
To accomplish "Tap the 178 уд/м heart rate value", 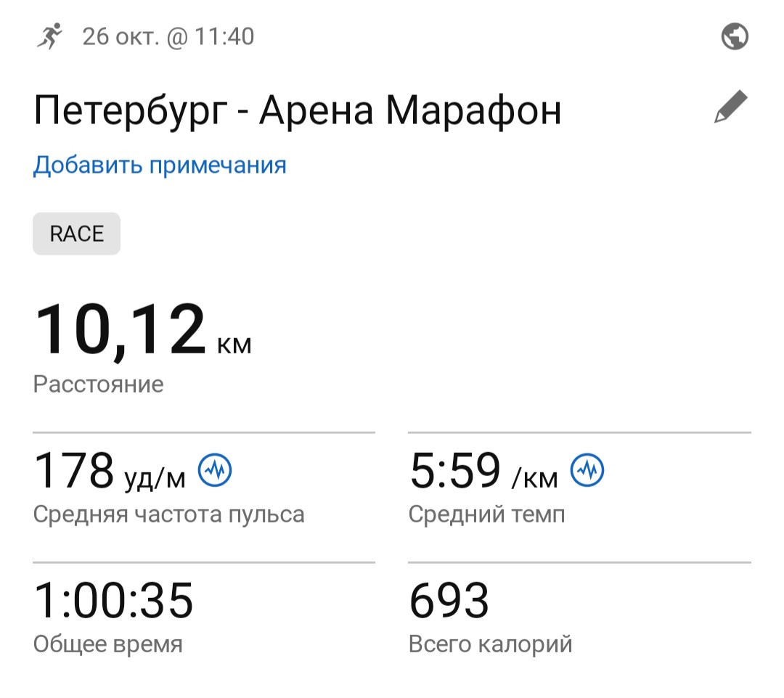I will [110, 470].
